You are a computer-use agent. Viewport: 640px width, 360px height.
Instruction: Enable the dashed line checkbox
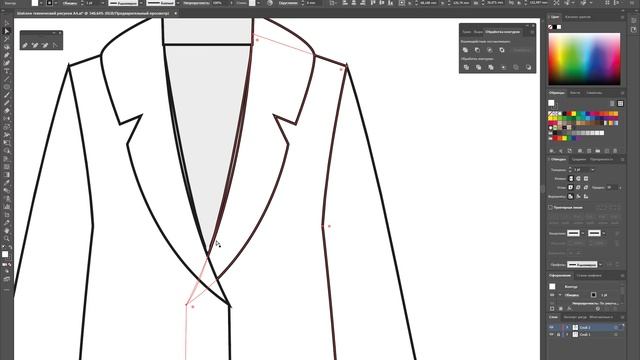[x=550, y=207]
